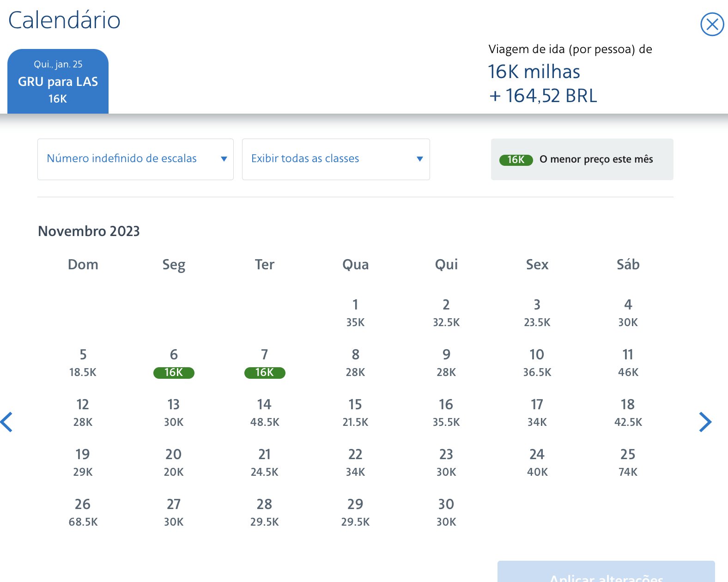Go to previous month with left chevron
Image resolution: width=728 pixels, height=582 pixels.
pos(6,422)
